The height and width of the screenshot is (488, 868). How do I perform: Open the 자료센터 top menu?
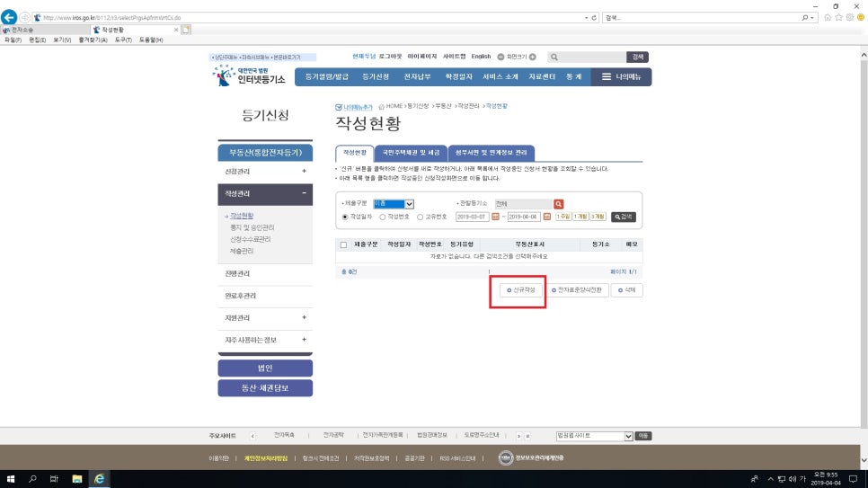point(542,77)
